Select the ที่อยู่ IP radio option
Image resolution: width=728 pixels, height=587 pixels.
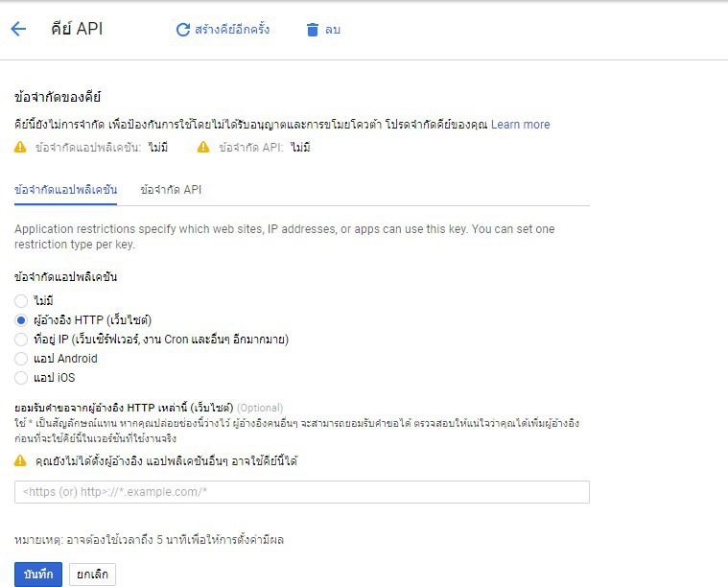(x=21, y=340)
